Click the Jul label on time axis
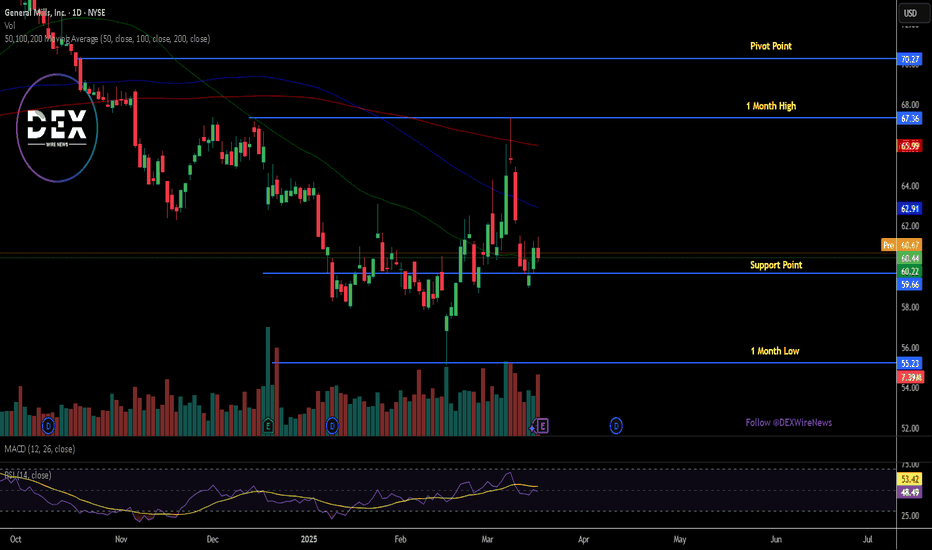This screenshot has height=550, width=932. [x=868, y=539]
